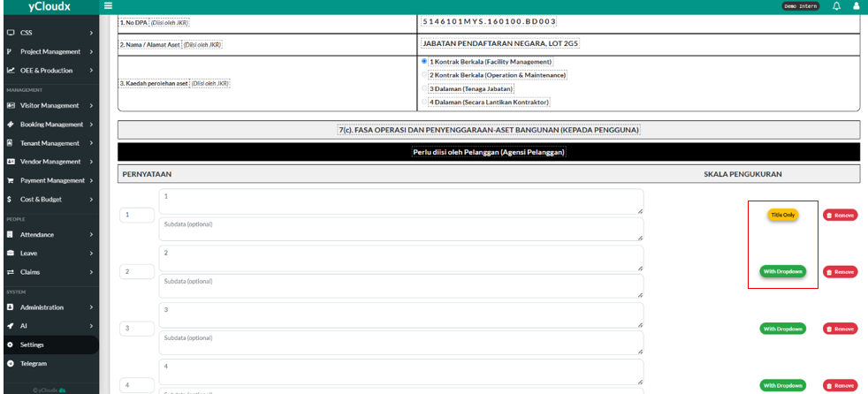Click the Telegram icon in sidebar

click(10, 364)
